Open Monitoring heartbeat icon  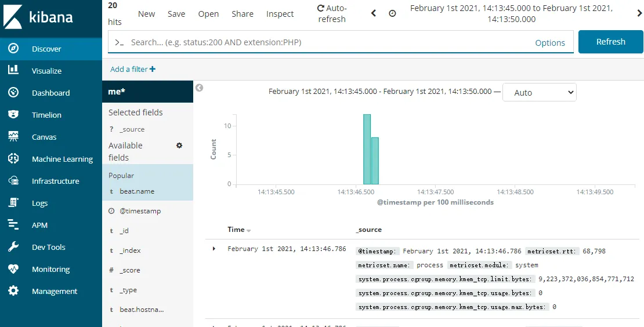coord(13,269)
